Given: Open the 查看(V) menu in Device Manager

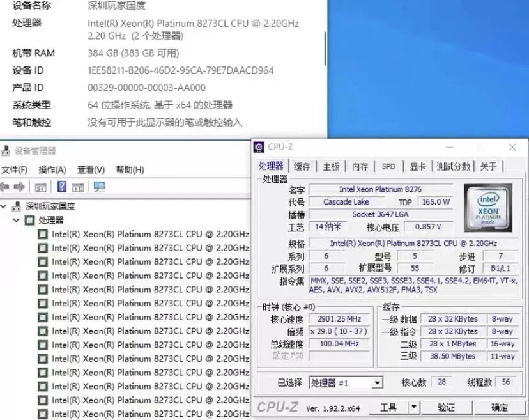Looking at the screenshot, I should (91, 169).
